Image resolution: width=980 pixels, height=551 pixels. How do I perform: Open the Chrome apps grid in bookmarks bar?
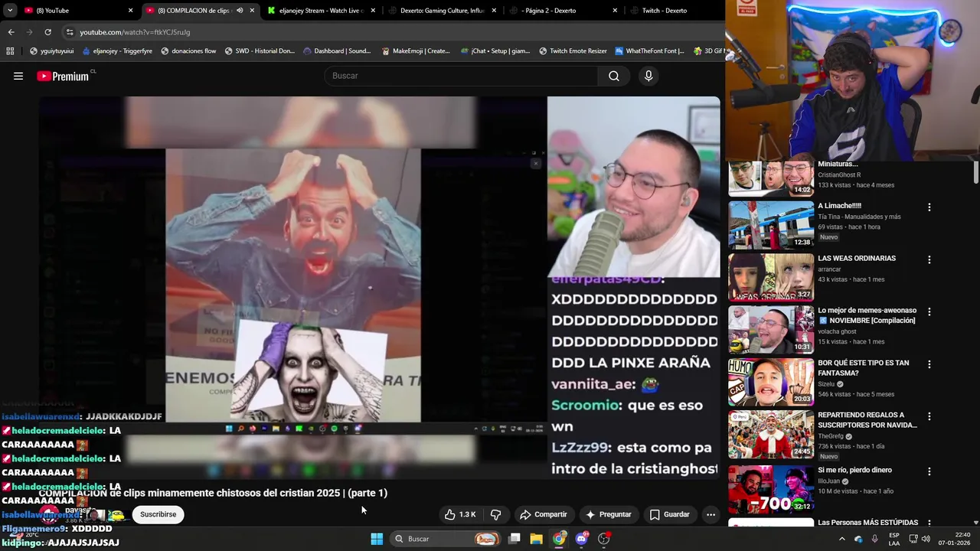pos(10,51)
